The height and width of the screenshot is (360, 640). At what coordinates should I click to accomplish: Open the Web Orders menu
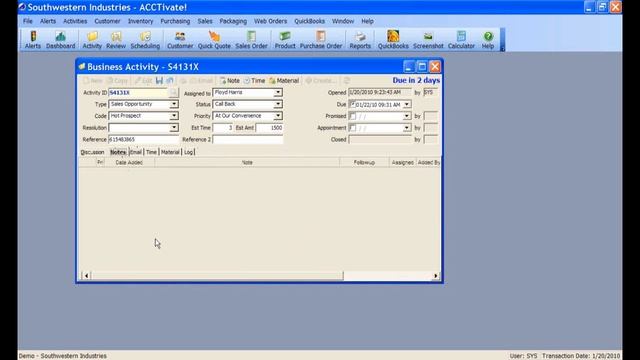coord(270,21)
